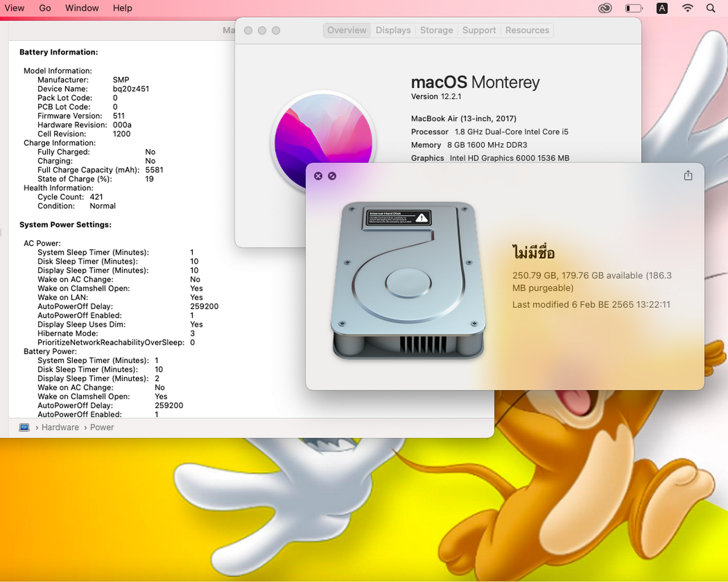
Task: Click the Creative Cloud menu bar icon
Action: [605, 8]
